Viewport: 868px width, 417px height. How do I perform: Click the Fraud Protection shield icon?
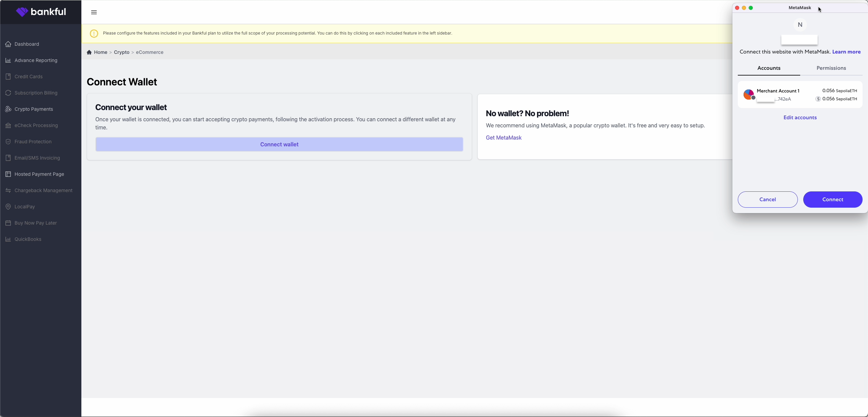coord(8,142)
